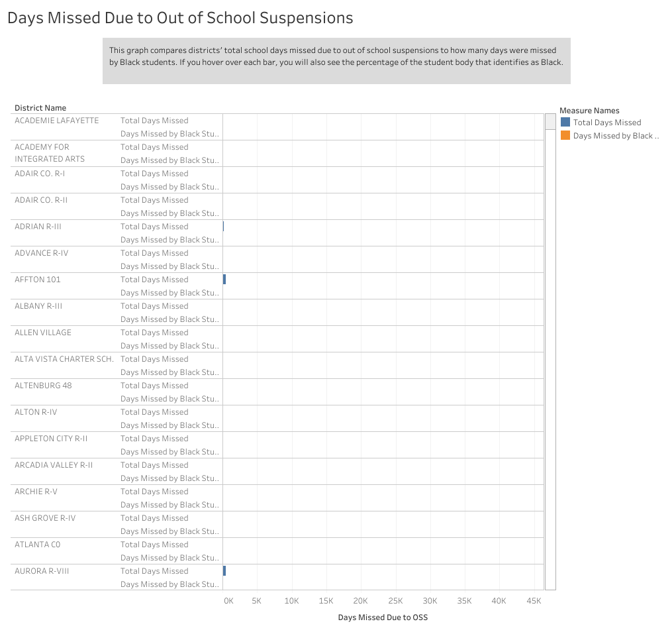
Task: Select the ACADEMY FOR INTEGRATED ARTS district label
Action: (50, 153)
